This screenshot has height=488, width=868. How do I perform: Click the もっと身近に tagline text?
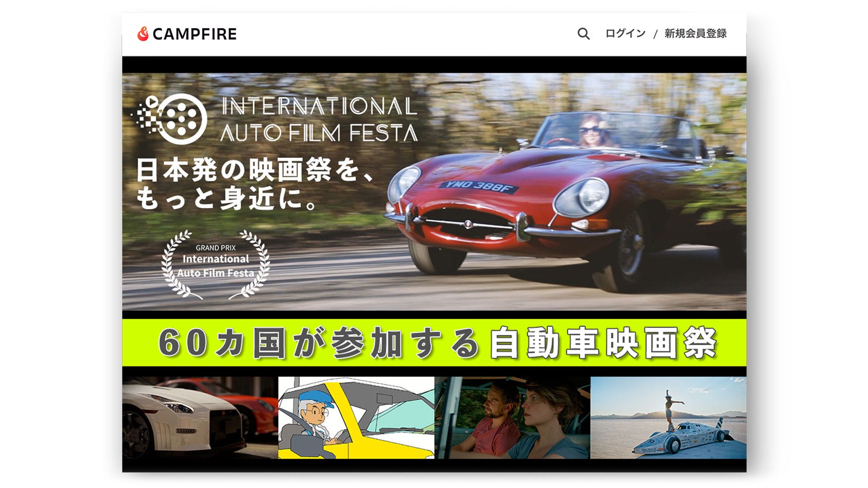226,198
